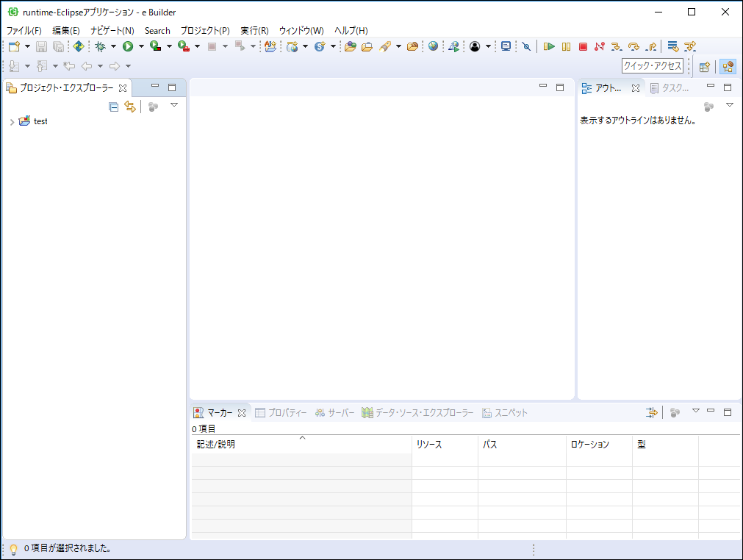
Task: Select the test project label
Action: 40,121
